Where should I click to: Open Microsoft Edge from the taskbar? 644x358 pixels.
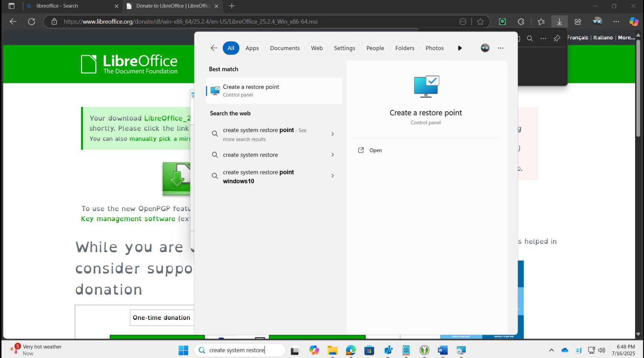point(351,350)
